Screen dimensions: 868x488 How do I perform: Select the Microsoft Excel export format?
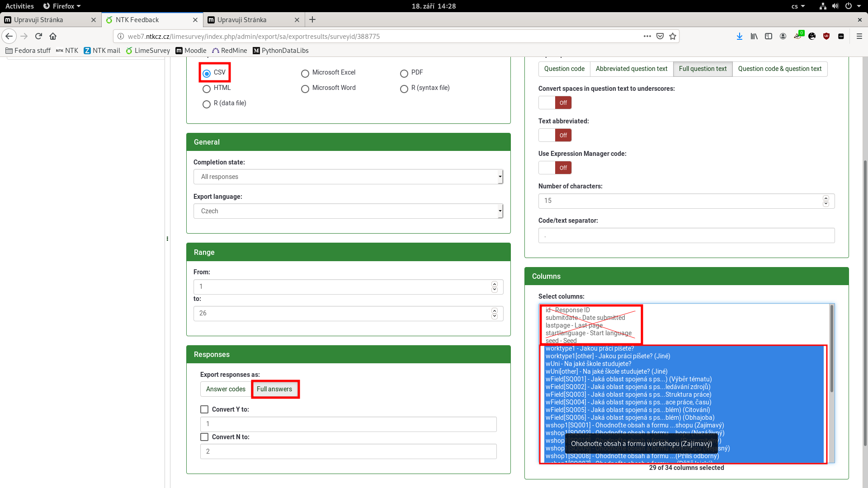[x=305, y=74]
